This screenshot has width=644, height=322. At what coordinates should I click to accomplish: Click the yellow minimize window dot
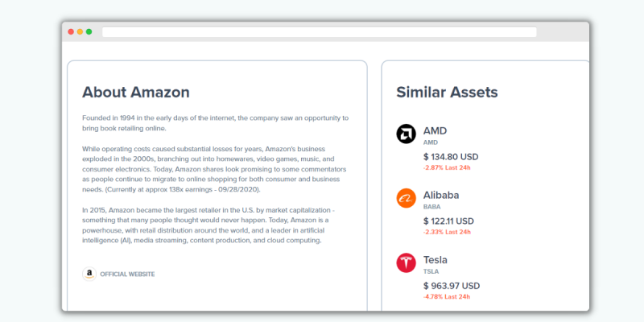coord(80,31)
